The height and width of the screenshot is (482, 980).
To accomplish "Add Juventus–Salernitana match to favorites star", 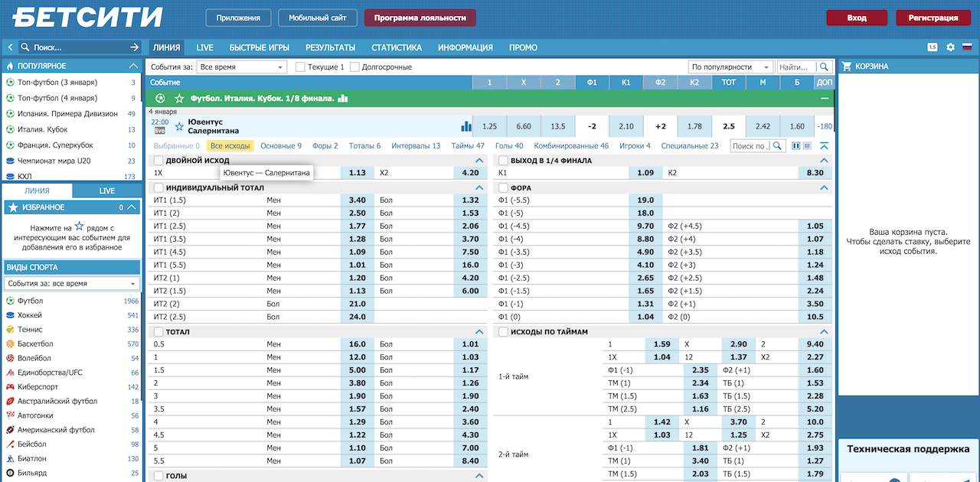I will (x=179, y=126).
